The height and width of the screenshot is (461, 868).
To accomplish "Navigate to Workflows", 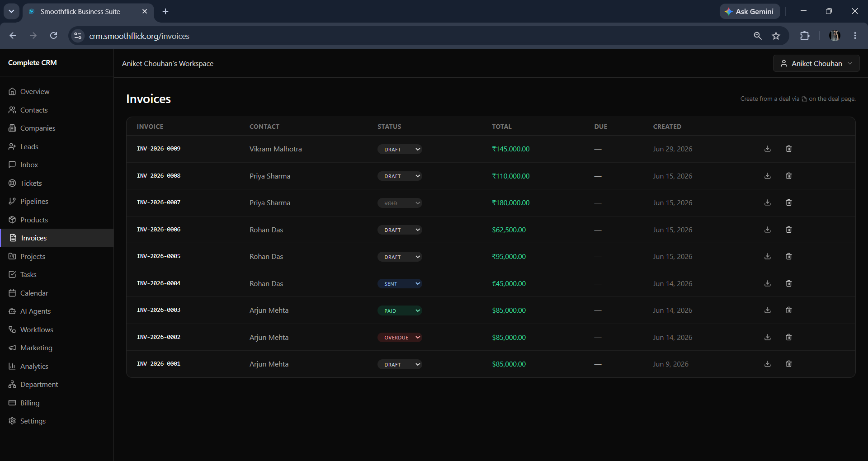I will 57,329.
